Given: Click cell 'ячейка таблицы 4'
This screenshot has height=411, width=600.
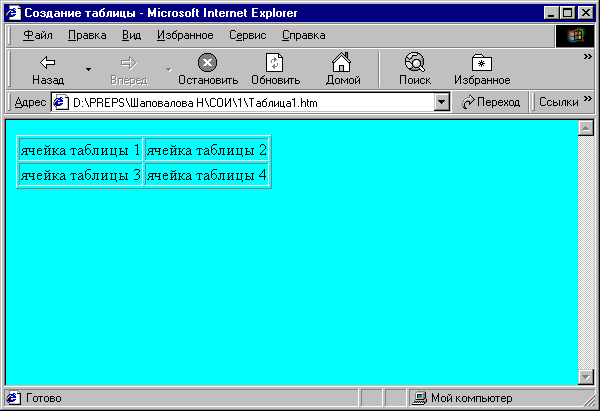Looking at the screenshot, I should [x=207, y=175].
